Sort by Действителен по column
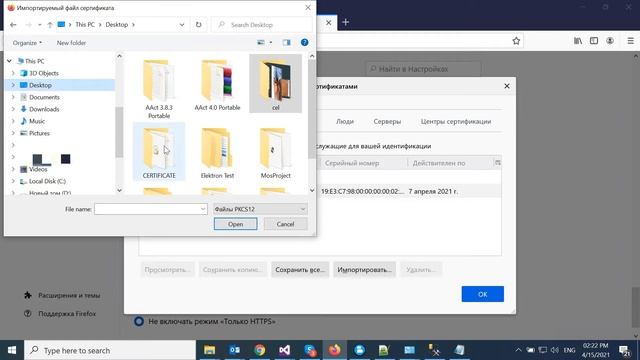This screenshot has height=360, width=640. [x=450, y=163]
